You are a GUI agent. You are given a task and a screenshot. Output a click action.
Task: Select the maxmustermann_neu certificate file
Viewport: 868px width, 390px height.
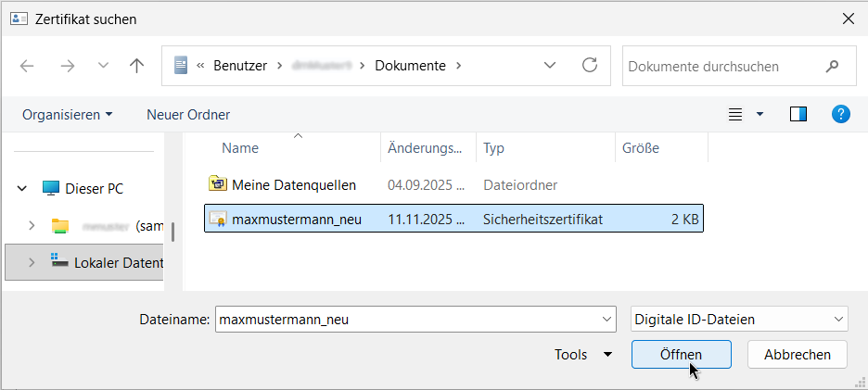click(453, 219)
